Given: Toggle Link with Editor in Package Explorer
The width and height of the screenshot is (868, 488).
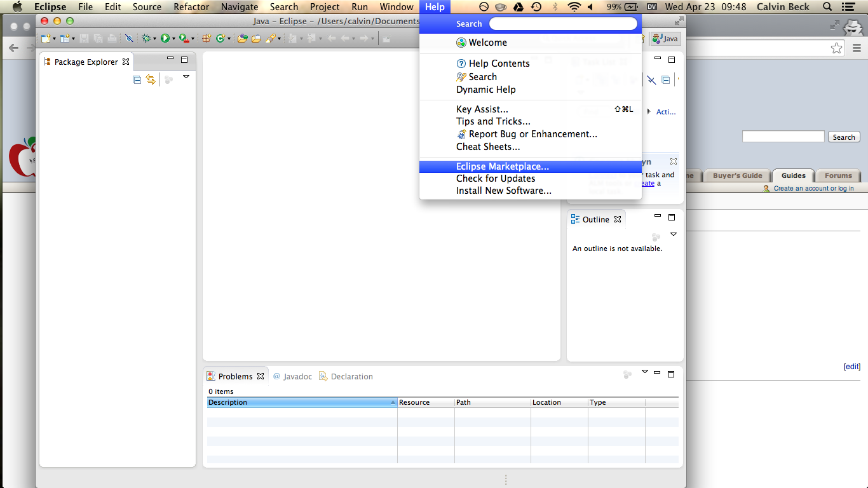Looking at the screenshot, I should [151, 79].
